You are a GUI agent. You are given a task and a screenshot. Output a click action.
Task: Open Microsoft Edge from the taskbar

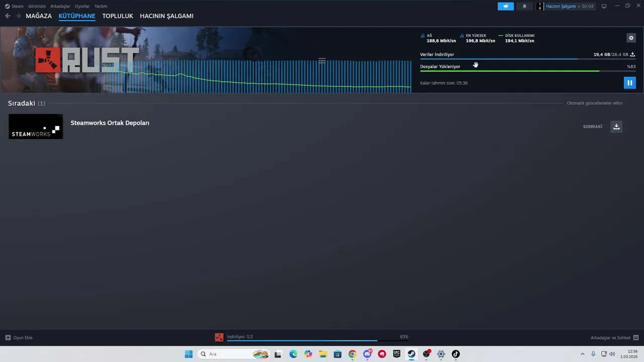[293, 354]
